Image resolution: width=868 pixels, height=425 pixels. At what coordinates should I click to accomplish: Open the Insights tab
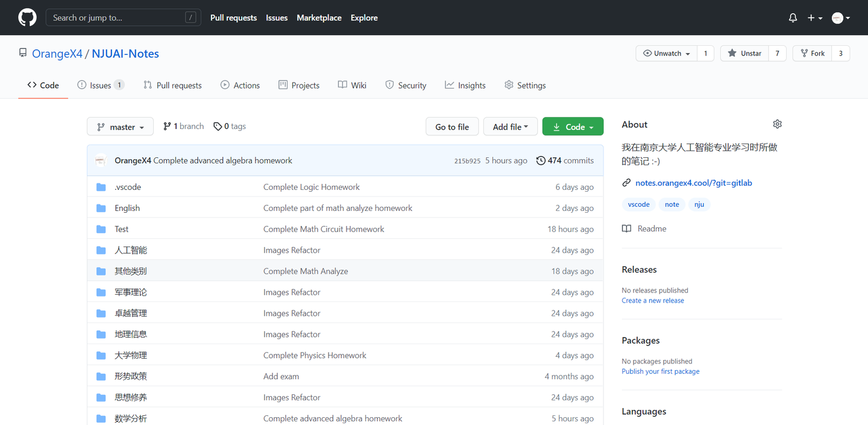tap(465, 86)
